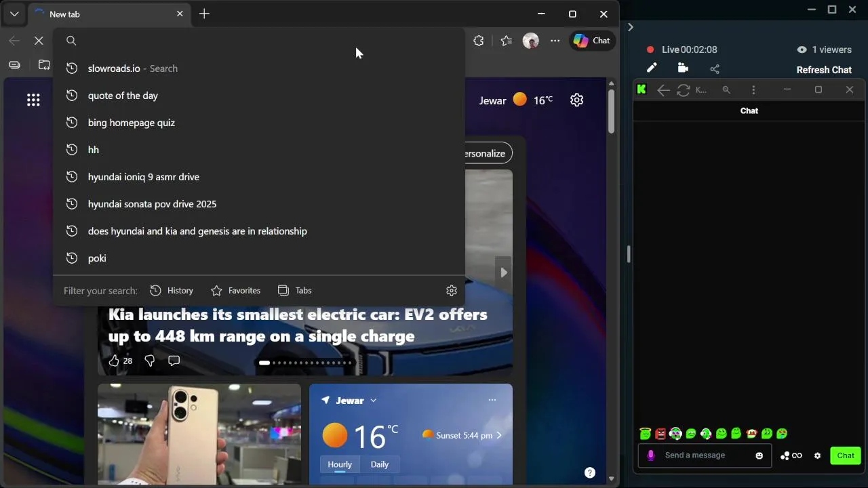The width and height of the screenshot is (868, 488).
Task: Reload the Kick chat window
Action: tap(683, 89)
